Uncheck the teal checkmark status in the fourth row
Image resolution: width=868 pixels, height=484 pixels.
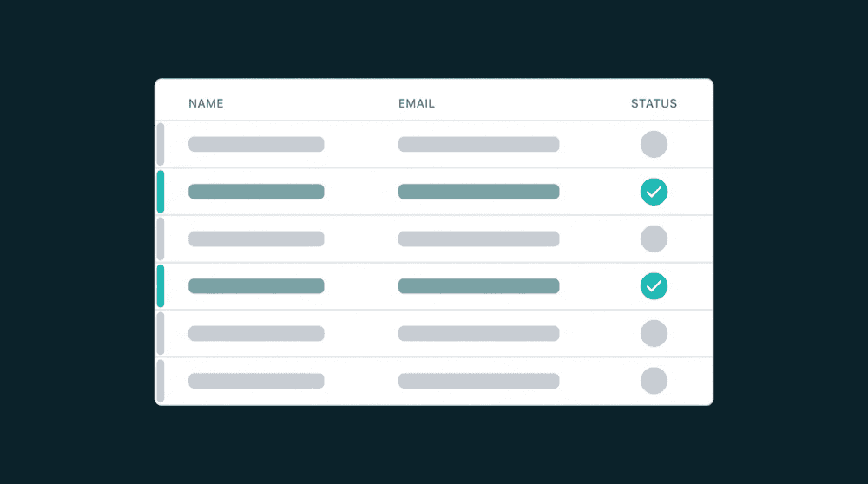(x=654, y=286)
